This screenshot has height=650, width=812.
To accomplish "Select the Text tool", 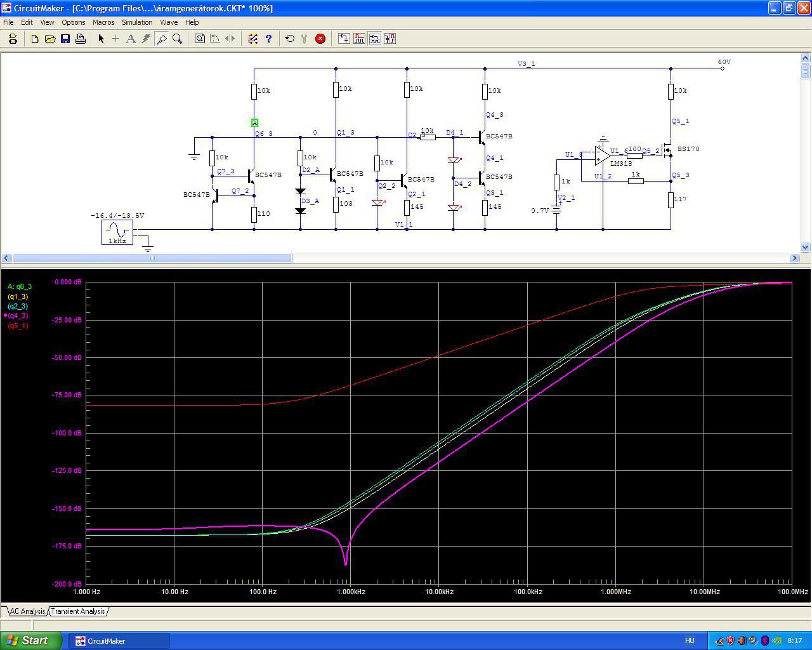I will [131, 39].
